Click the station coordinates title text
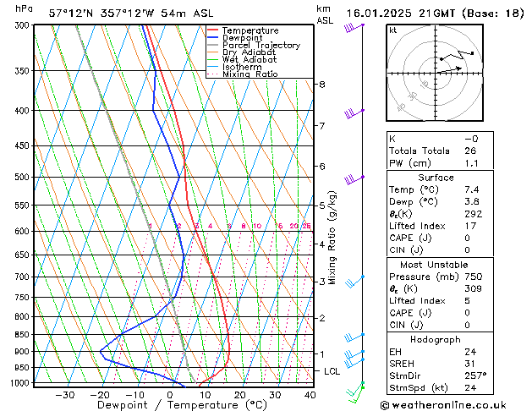 [x=121, y=13]
